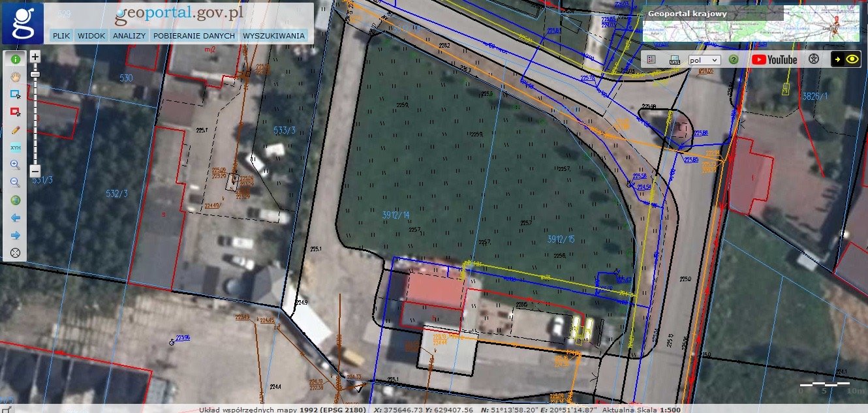Expand the POBIERANIE DANYCH menu
Image resolution: width=868 pixels, height=413 pixels.
pyautogui.click(x=194, y=36)
